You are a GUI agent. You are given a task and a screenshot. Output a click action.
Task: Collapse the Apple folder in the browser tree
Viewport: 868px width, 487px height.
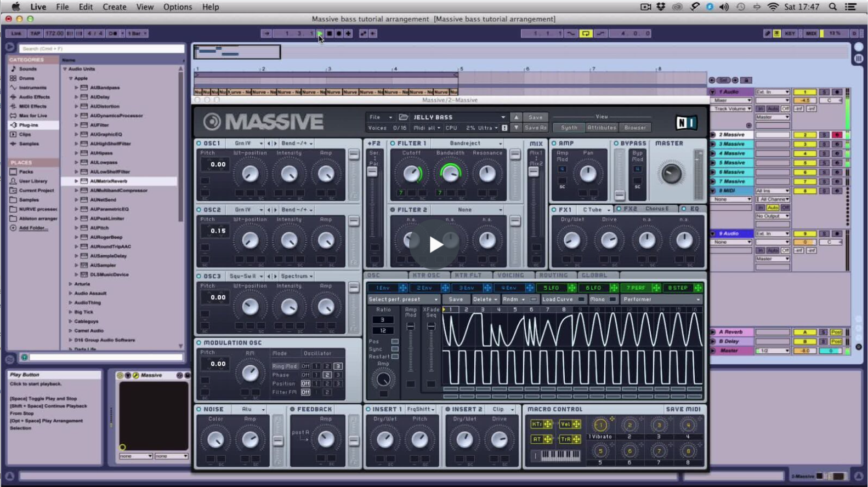click(x=71, y=78)
